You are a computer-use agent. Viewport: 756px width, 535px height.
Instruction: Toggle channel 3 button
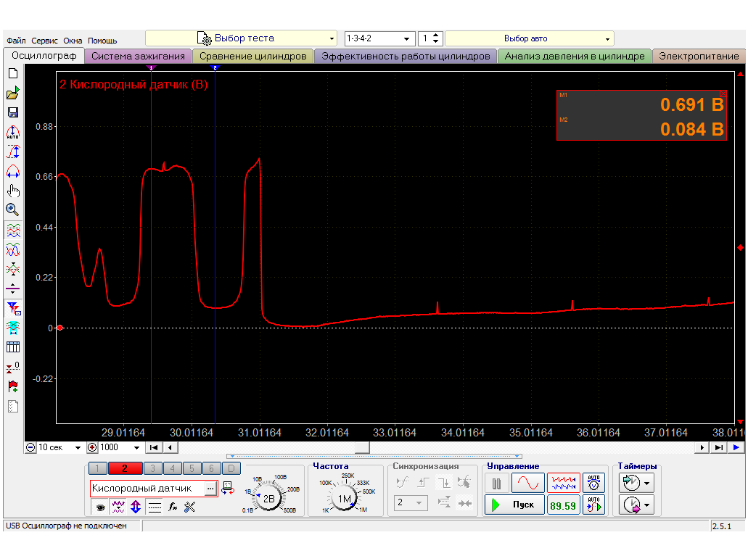[x=152, y=468]
